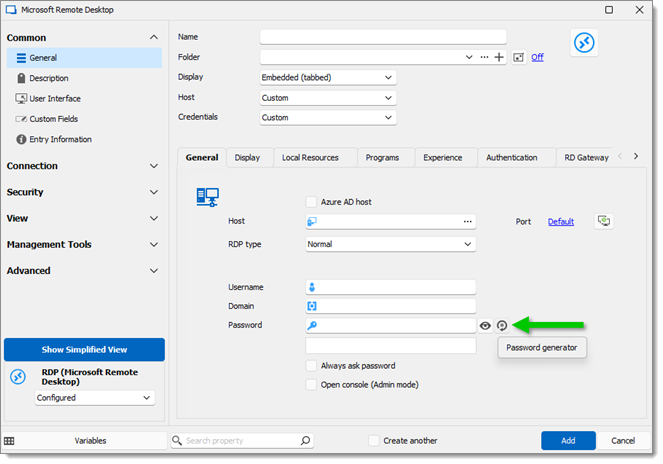Screen dimensions: 663x464
Task: Open the password generator icon
Action: (502, 325)
